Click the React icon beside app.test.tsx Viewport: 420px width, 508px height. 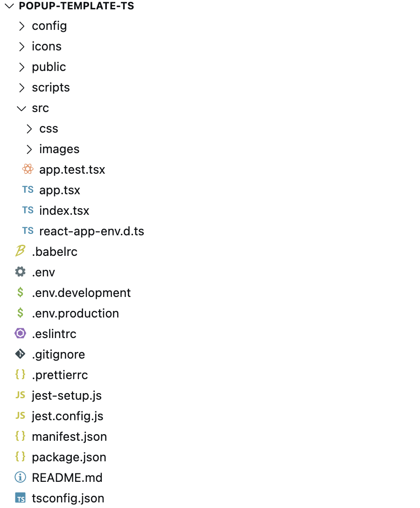click(28, 169)
